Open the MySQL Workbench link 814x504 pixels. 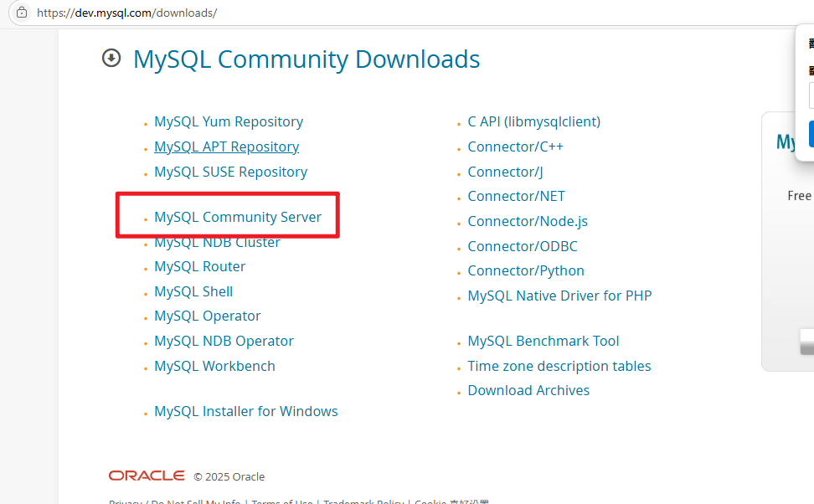tap(214, 366)
